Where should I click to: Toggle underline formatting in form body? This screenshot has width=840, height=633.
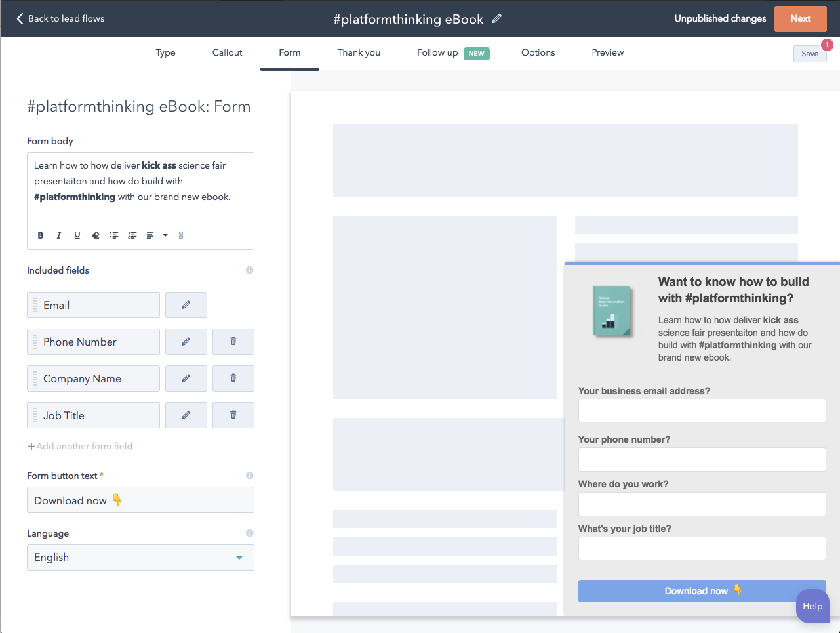tap(77, 235)
